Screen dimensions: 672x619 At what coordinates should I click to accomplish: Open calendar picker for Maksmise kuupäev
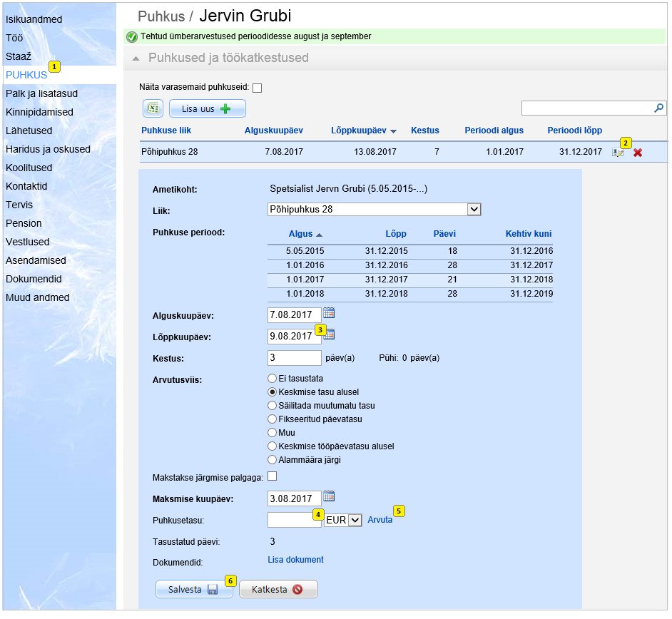click(x=329, y=497)
